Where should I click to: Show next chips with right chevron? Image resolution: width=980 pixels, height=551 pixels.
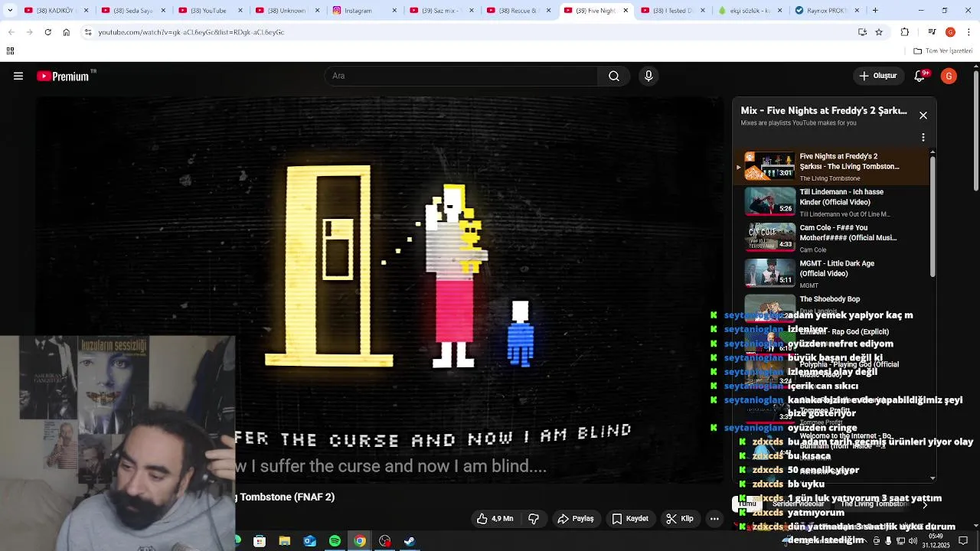pyautogui.click(x=925, y=504)
